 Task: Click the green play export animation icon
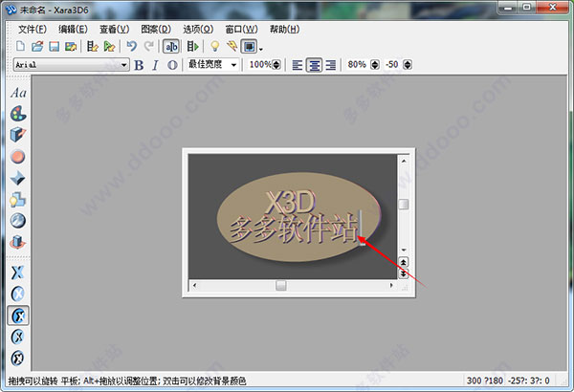click(x=109, y=47)
